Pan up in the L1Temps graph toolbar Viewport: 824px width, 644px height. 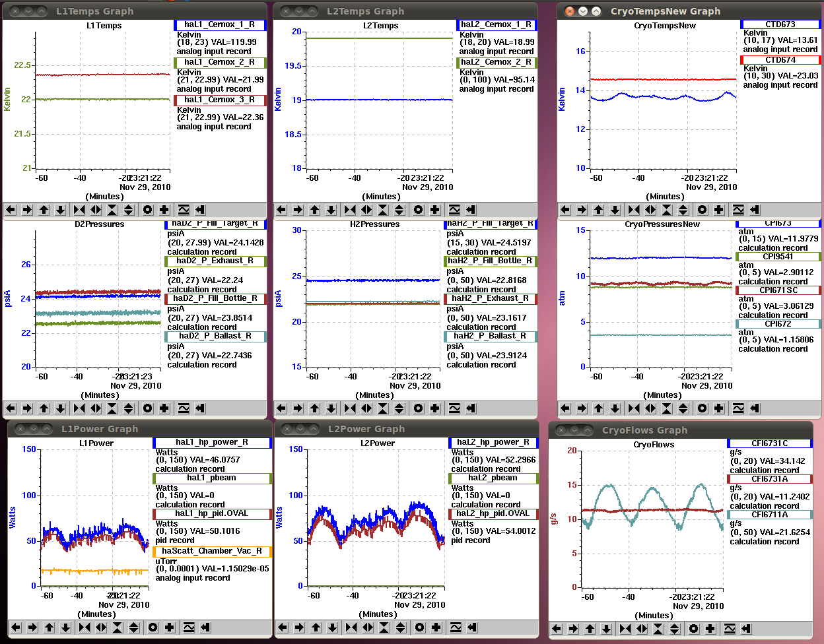point(44,210)
